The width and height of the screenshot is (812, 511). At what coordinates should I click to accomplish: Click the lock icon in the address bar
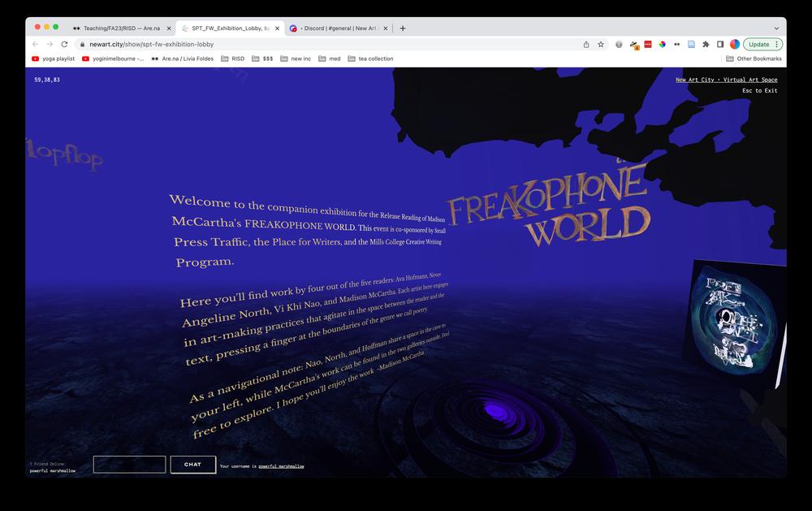click(x=82, y=45)
